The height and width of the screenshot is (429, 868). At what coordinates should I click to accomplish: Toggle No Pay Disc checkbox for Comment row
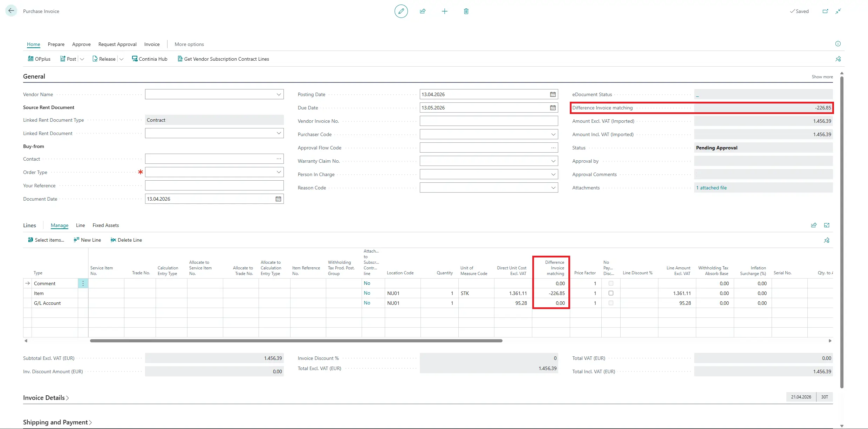[x=611, y=283]
